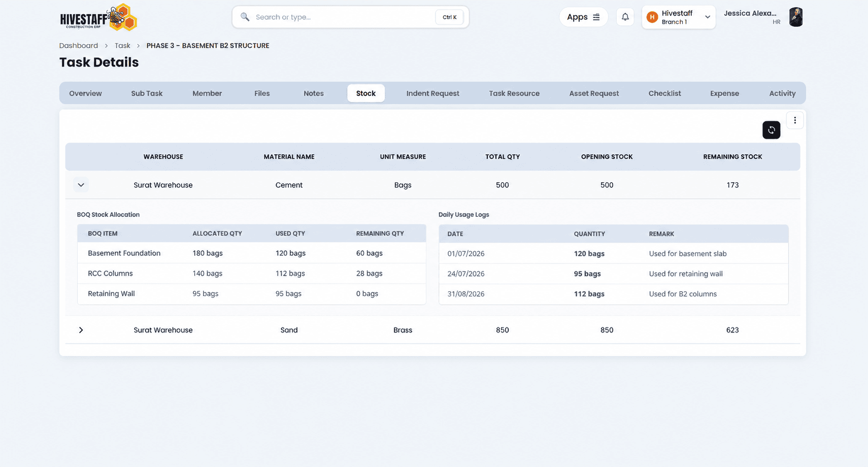This screenshot has height=467, width=868.
Task: Open the Activity tab
Action: tap(782, 93)
